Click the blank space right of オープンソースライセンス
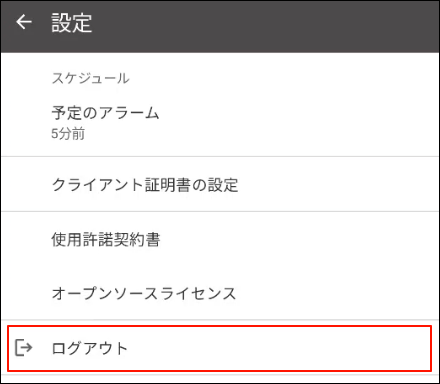Viewport: 440px width, 384px height. 337,293
